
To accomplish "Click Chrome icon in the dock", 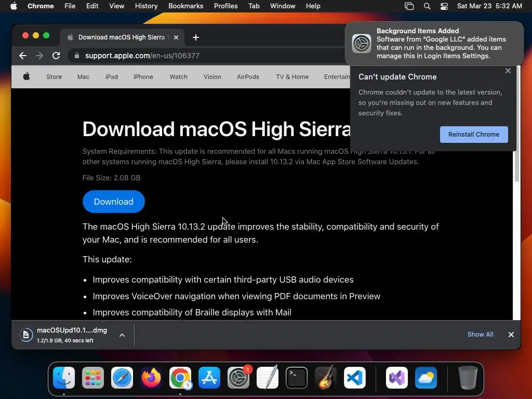I will pos(180,378).
